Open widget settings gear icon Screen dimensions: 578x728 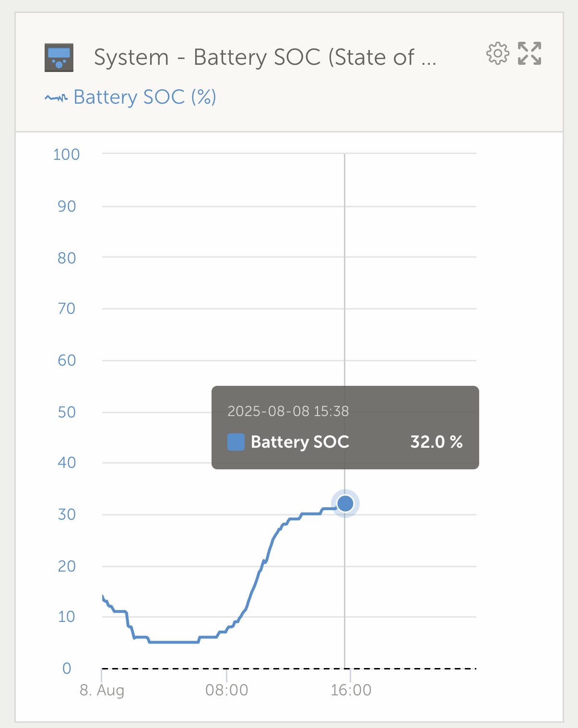[497, 53]
